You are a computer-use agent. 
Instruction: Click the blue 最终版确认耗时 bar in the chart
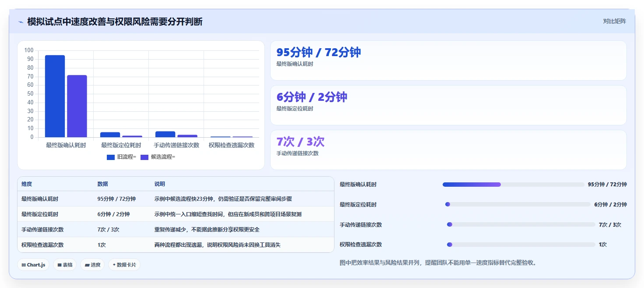click(x=55, y=96)
